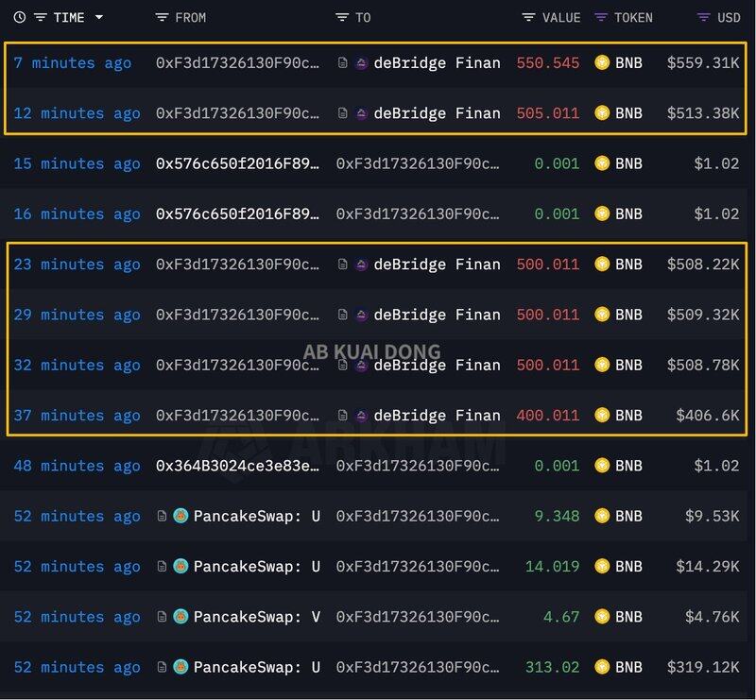The image size is (756, 700).
Task: Click the $508.22K USD amount
Action: point(703,265)
